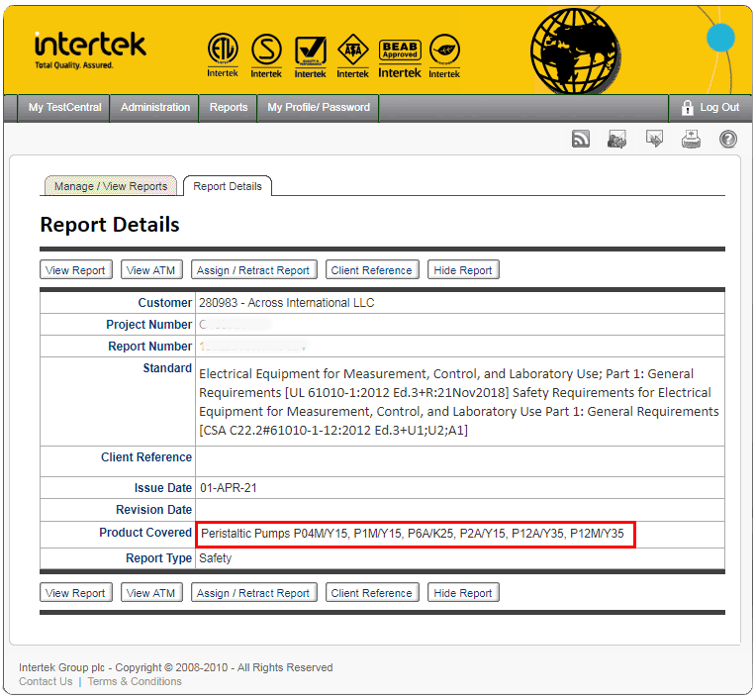Select the Report Details tab

coord(228,186)
